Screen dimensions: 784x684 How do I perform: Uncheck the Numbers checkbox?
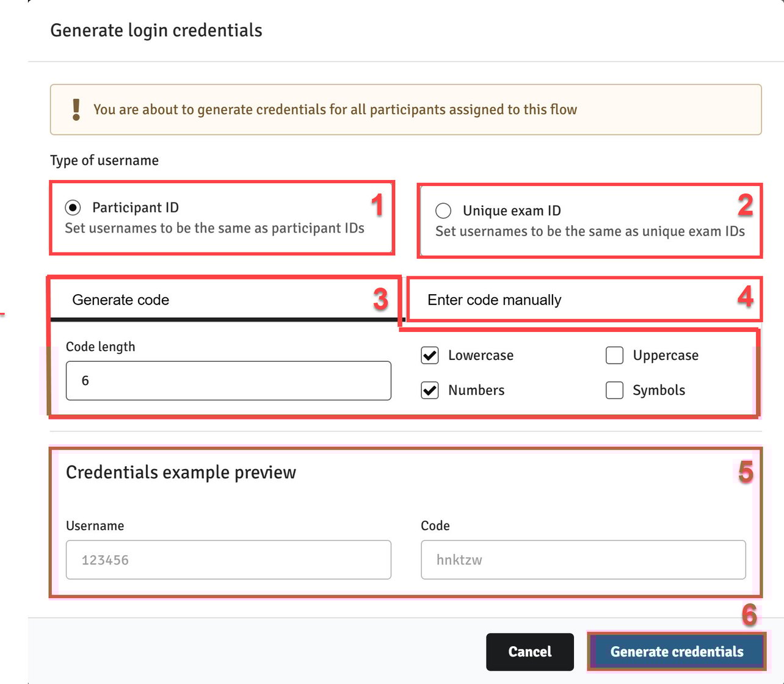429,390
